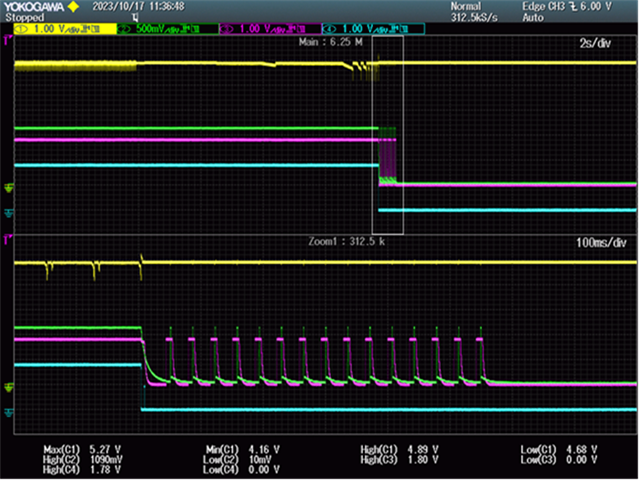
Task: Click the cyan CH4 ground marker in main window
Action: tap(9, 213)
